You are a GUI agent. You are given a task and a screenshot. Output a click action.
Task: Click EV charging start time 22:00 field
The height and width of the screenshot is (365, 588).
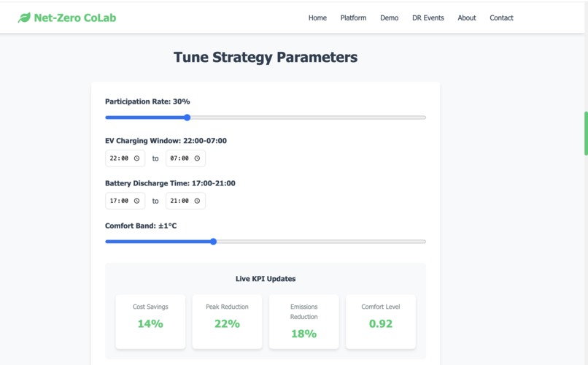click(x=125, y=158)
